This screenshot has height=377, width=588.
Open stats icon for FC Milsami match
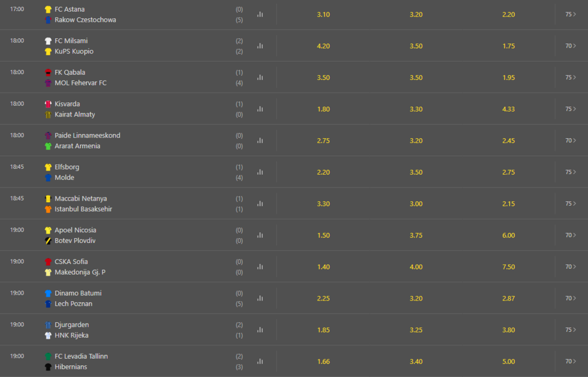(x=260, y=46)
